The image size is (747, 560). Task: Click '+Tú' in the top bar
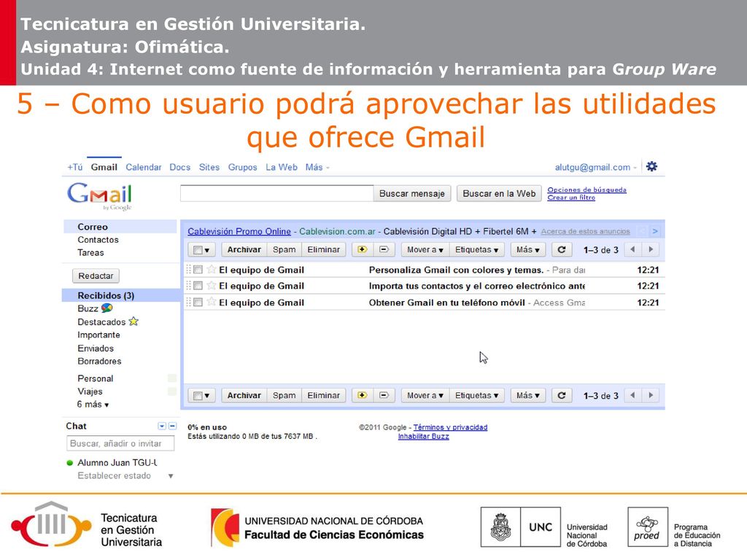pos(75,167)
